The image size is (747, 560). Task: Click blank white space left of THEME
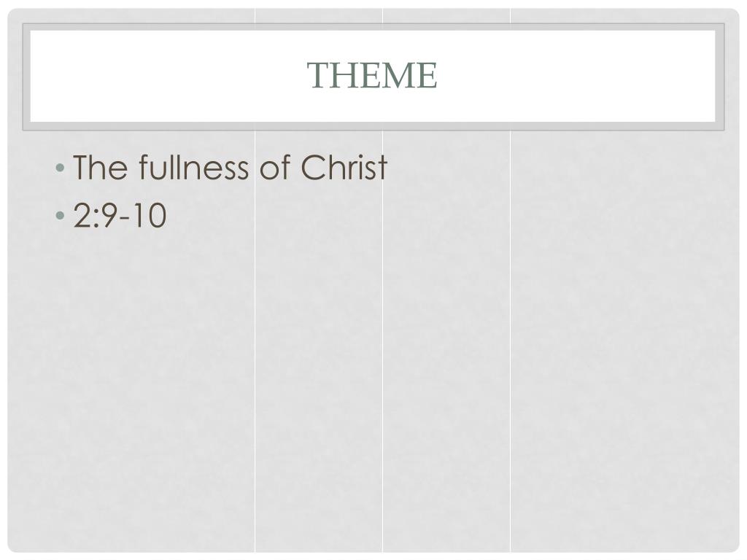click(160, 76)
